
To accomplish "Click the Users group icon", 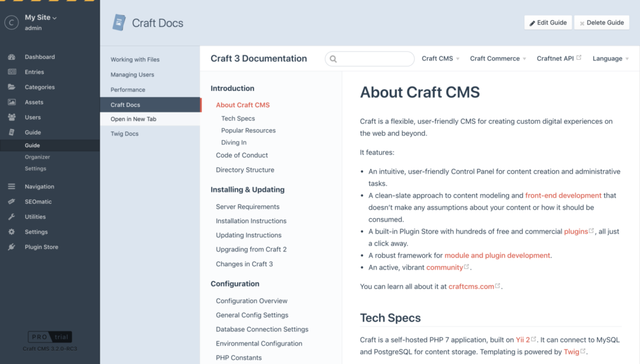I will (12, 117).
